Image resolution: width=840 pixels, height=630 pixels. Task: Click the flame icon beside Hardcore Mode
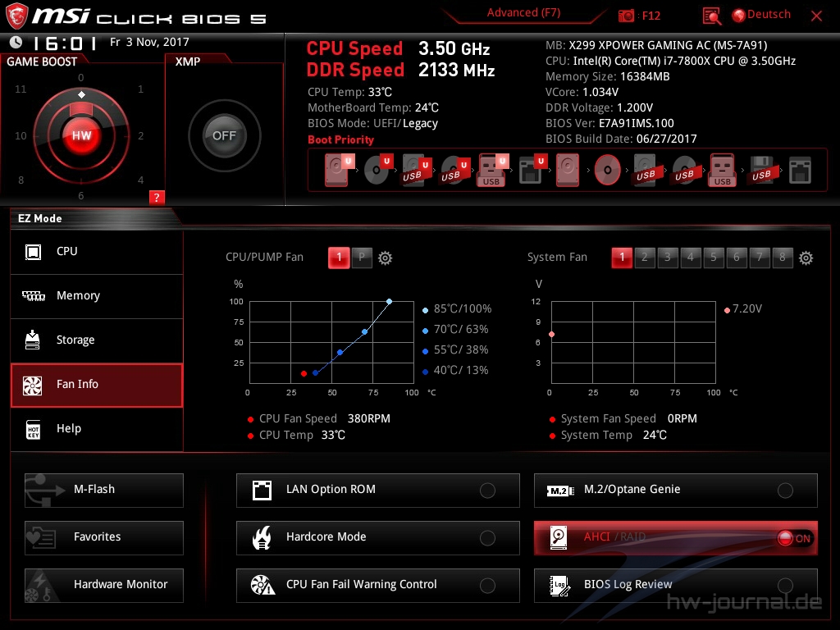(262, 538)
